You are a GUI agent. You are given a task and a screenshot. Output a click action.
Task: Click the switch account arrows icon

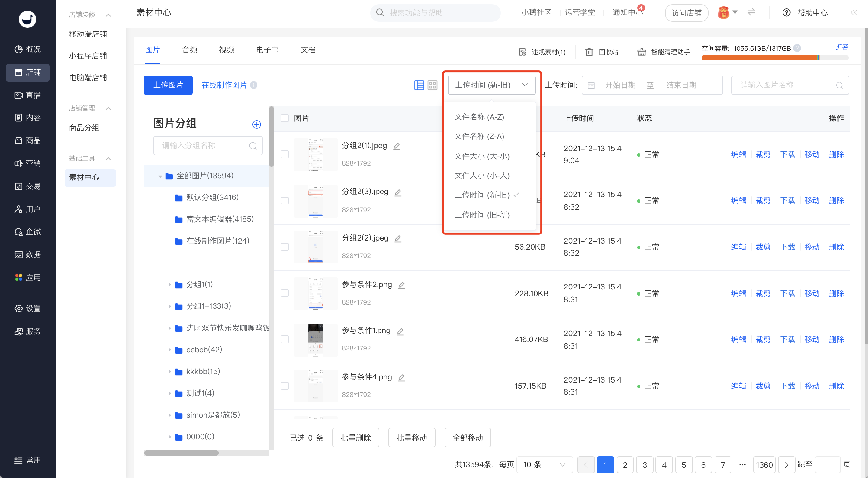[x=751, y=12]
